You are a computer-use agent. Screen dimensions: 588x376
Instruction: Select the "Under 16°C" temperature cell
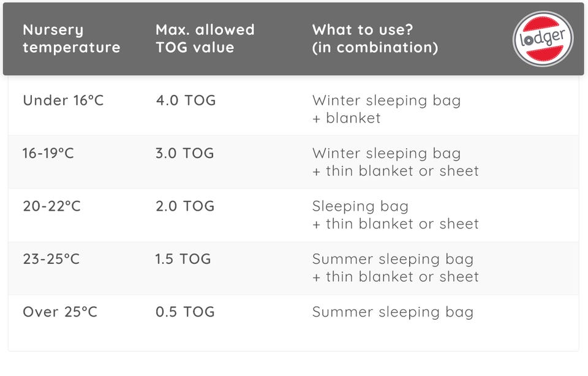(63, 100)
